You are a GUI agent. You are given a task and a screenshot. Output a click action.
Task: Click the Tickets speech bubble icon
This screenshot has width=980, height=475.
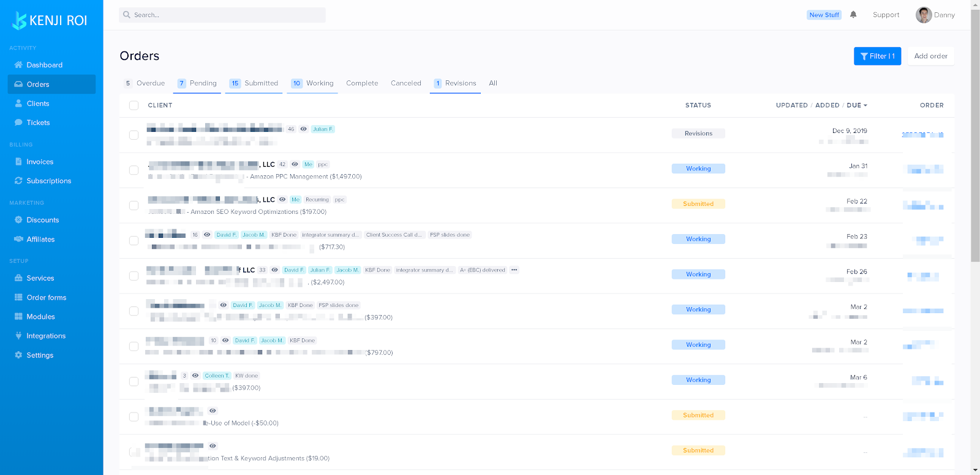pos(18,123)
